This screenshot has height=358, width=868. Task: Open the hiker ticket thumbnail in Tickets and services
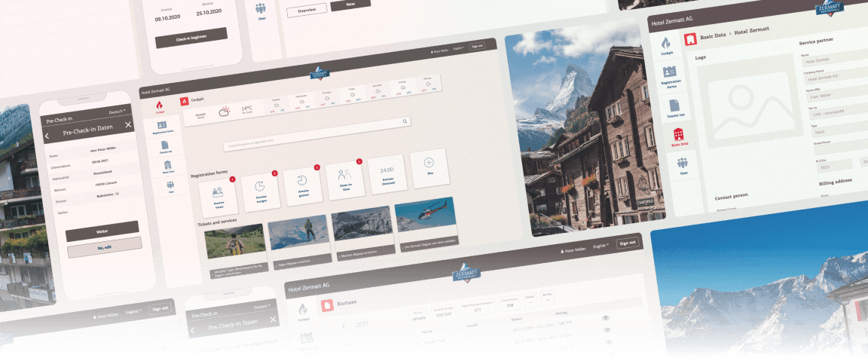234,241
